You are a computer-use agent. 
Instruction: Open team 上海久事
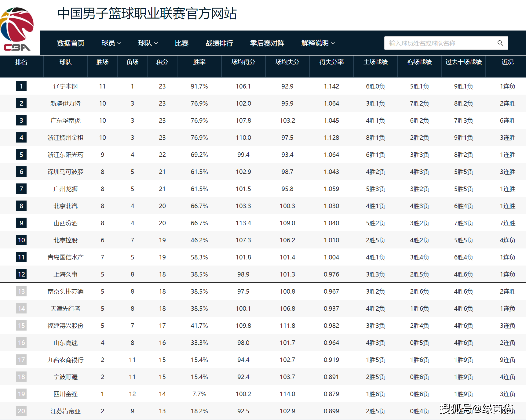[65, 274]
